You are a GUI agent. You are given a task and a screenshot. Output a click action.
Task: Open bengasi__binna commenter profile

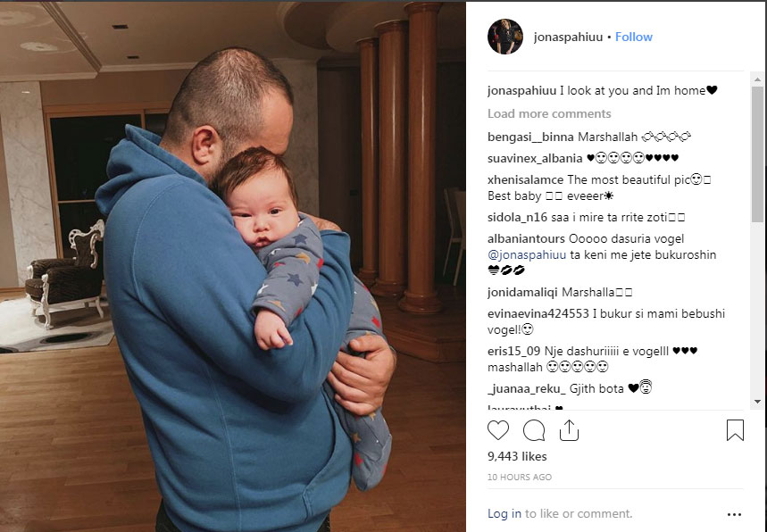(530, 137)
